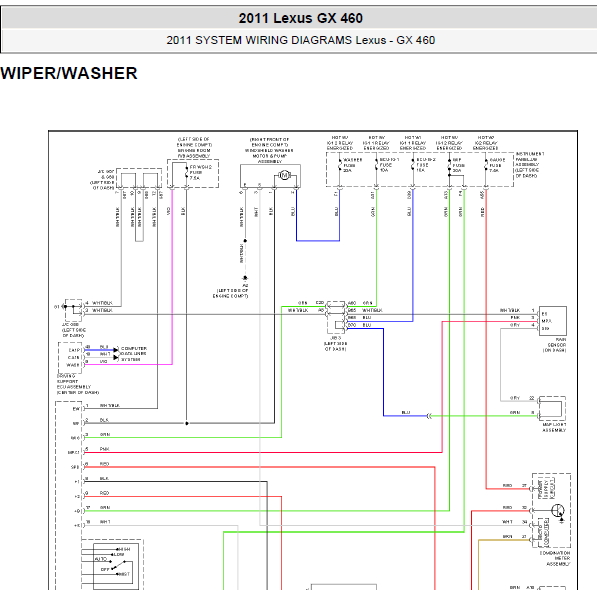Click the GRY 22 label at map light
This screenshot has width=597, height=590.
[522, 398]
